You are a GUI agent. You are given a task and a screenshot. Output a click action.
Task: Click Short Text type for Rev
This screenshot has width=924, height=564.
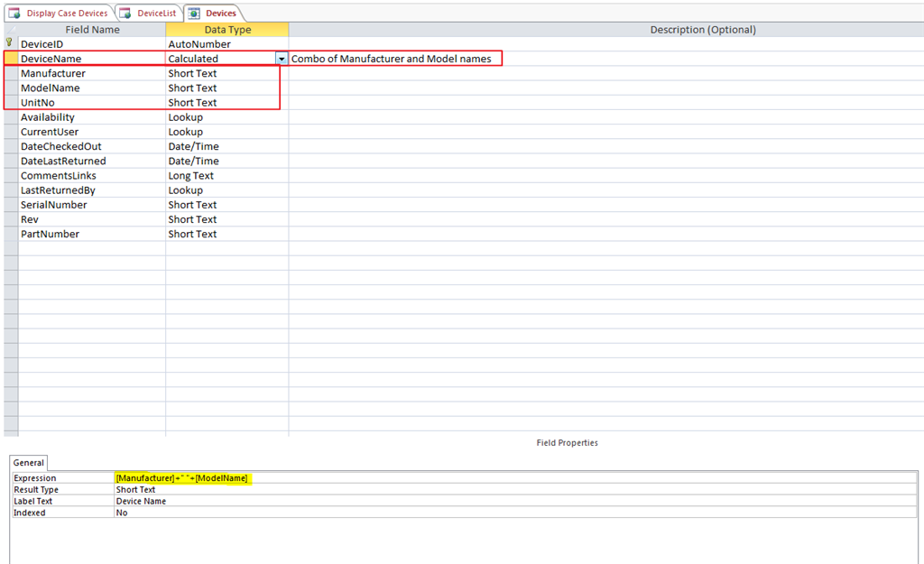(x=226, y=219)
